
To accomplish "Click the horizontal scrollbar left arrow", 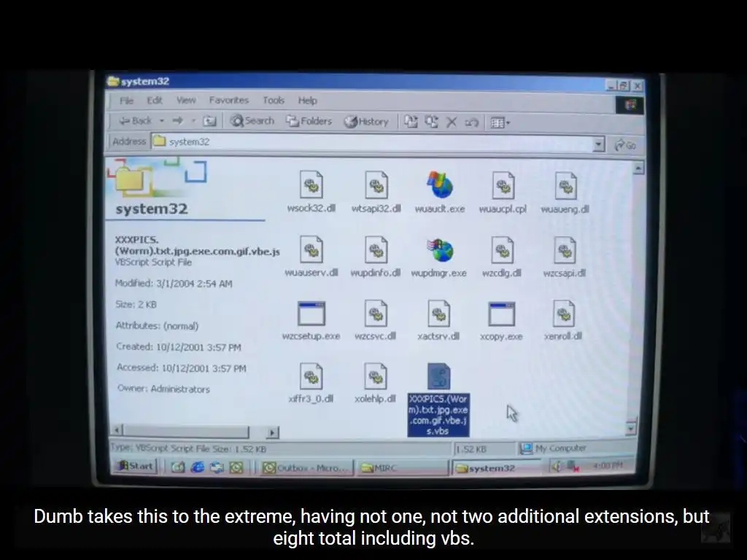I will (x=117, y=430).
